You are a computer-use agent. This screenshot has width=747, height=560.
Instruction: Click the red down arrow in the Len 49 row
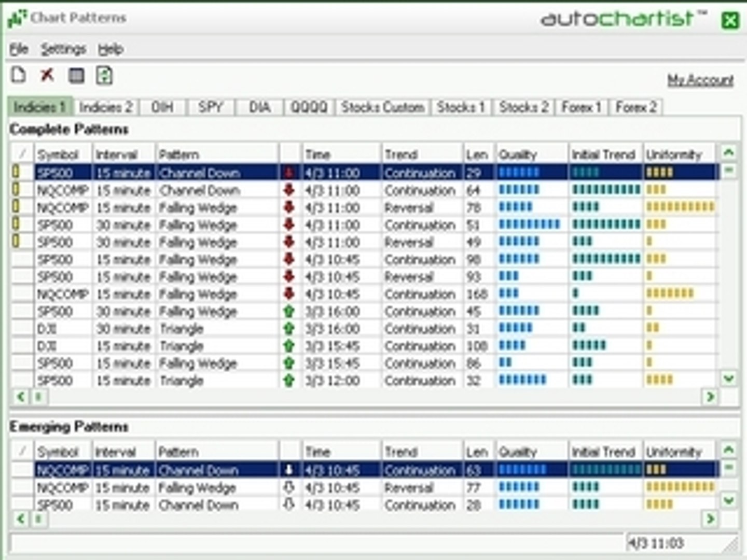(x=289, y=242)
